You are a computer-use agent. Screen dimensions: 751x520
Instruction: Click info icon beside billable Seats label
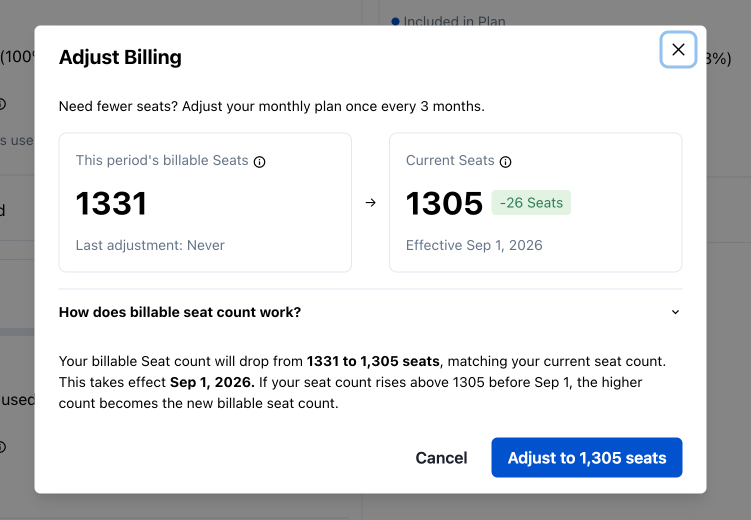pyautogui.click(x=259, y=162)
